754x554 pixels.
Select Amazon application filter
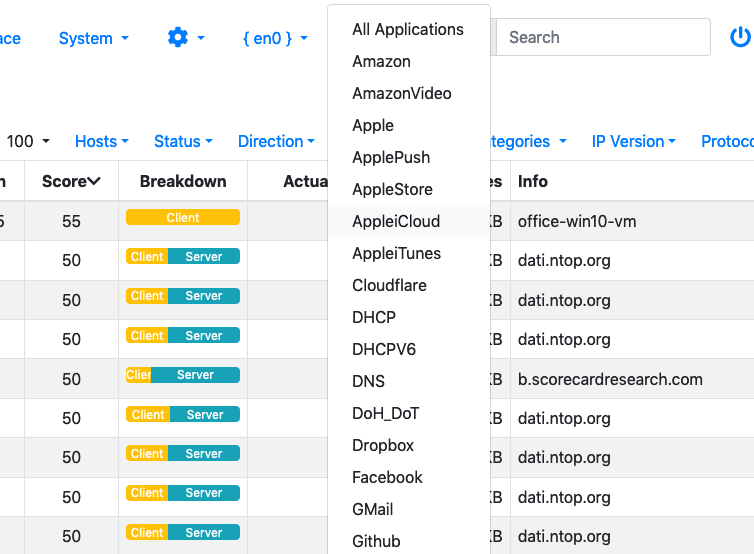point(409,62)
